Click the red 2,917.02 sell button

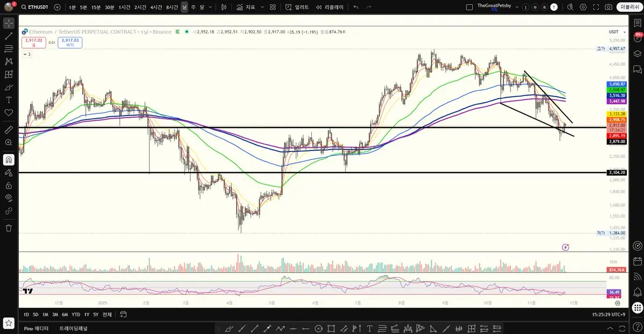[x=34, y=42]
